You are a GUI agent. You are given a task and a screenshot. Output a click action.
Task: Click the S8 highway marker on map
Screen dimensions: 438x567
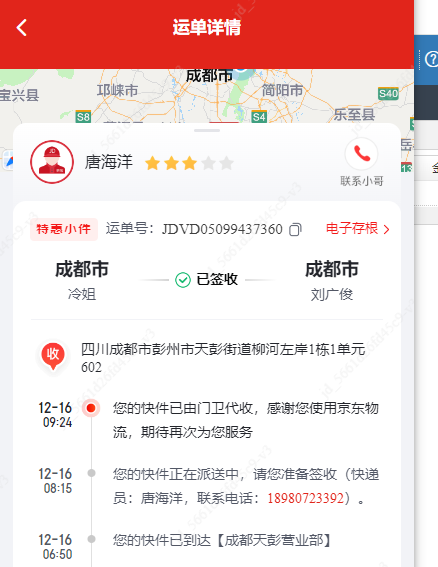pos(83,117)
